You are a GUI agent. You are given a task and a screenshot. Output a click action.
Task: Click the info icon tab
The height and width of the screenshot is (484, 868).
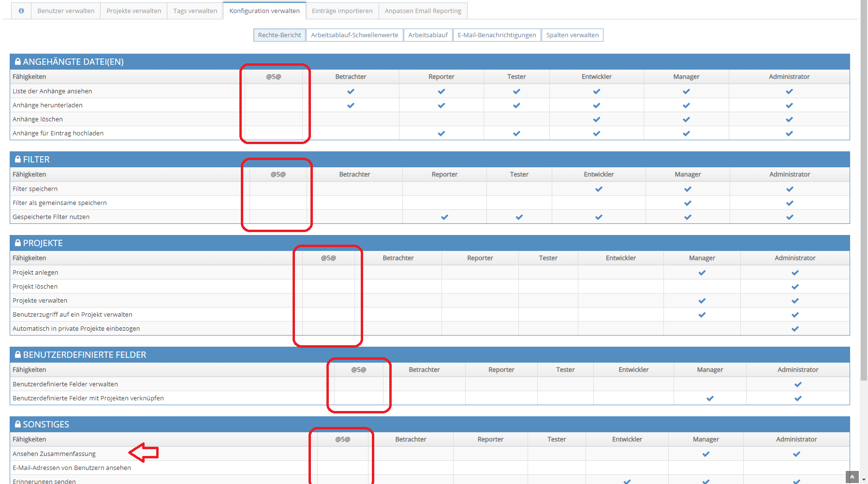coord(21,11)
